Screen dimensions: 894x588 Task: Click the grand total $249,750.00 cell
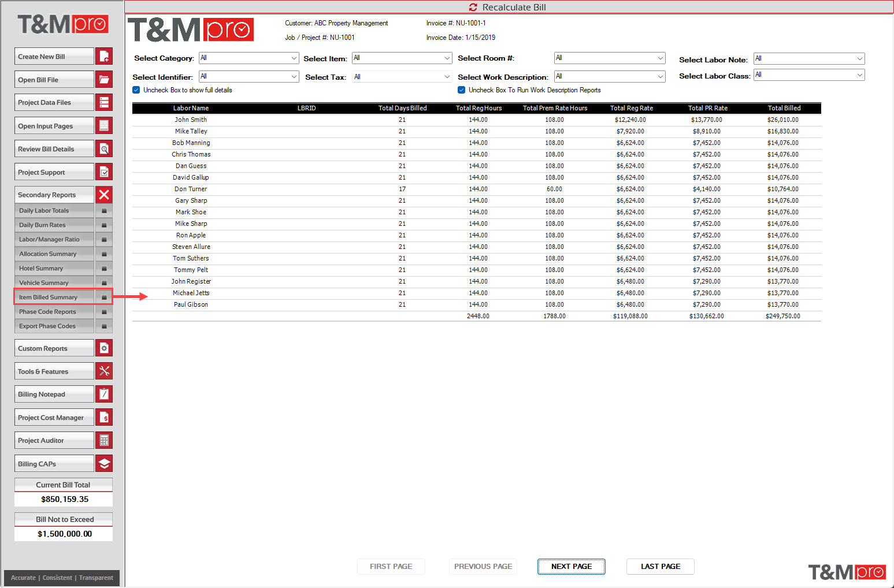click(x=783, y=316)
